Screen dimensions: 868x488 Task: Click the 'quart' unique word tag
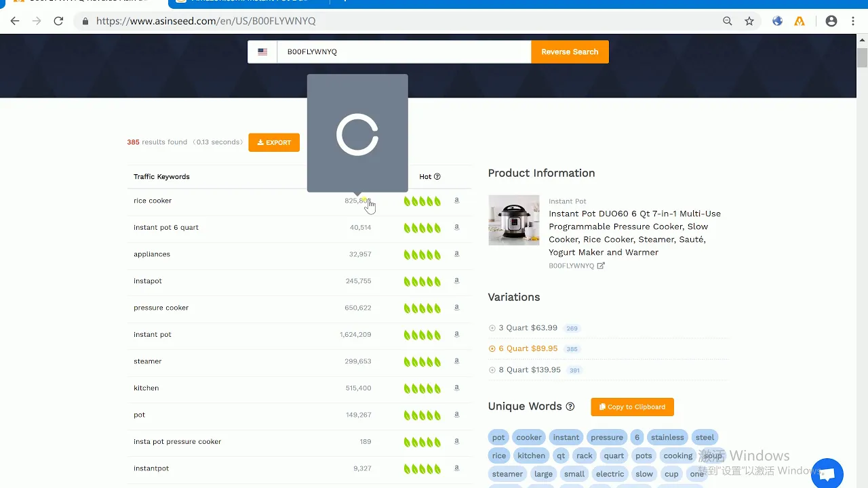(x=614, y=455)
